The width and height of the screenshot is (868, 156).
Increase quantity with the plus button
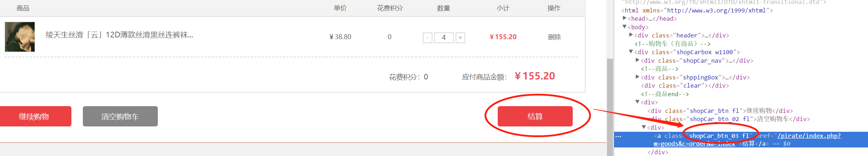[x=460, y=37]
